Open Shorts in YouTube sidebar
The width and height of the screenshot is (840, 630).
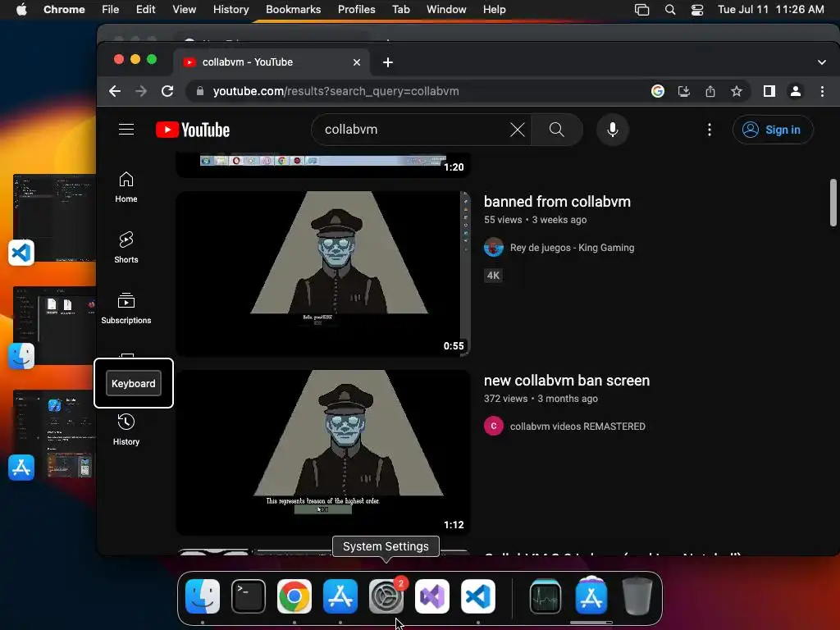(126, 248)
